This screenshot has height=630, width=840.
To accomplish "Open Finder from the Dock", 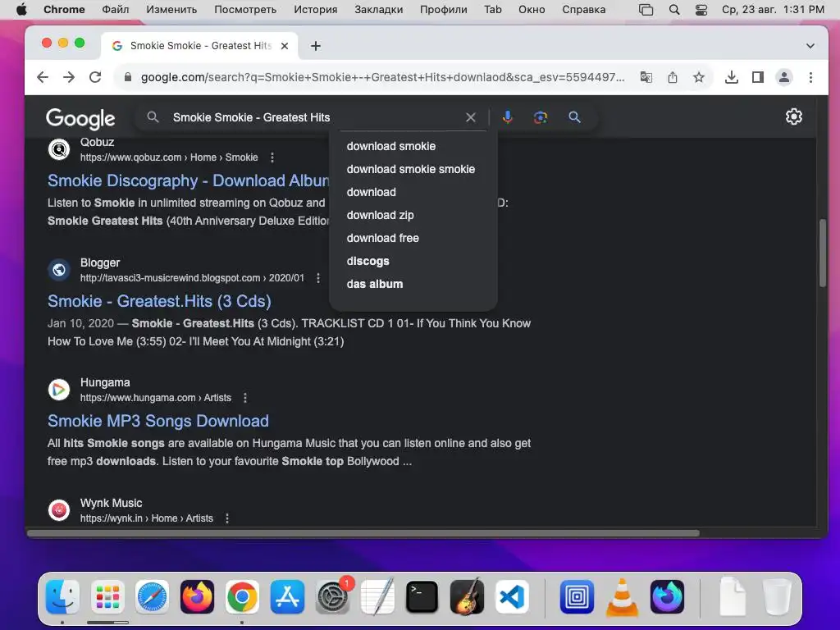I will 62,596.
